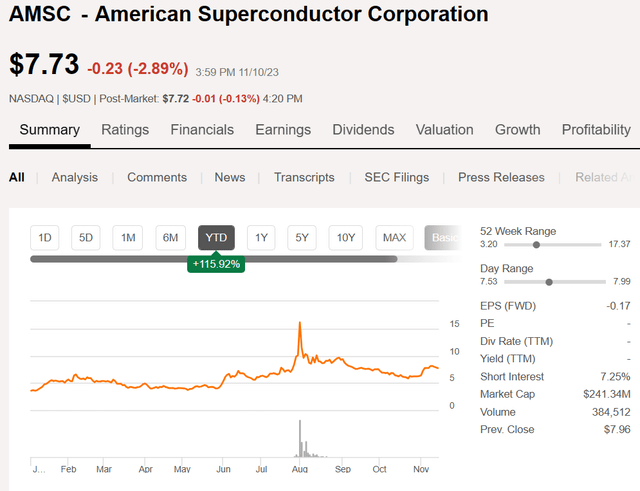View the Valuation tab

pyautogui.click(x=444, y=130)
